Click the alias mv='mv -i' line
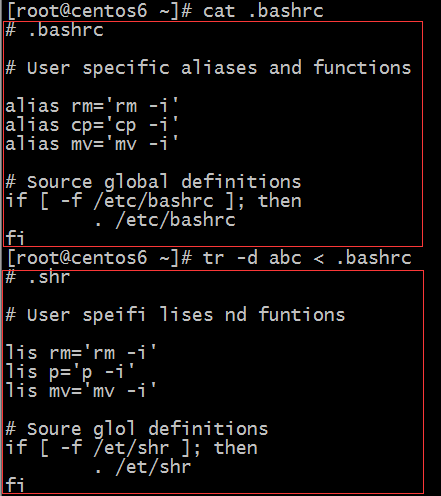The width and height of the screenshot is (441, 496). (x=92, y=145)
